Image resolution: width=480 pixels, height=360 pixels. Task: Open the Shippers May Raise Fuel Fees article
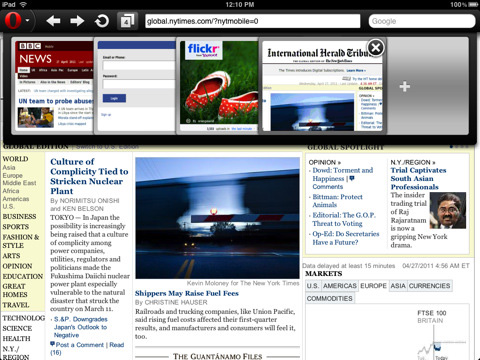click(187, 293)
